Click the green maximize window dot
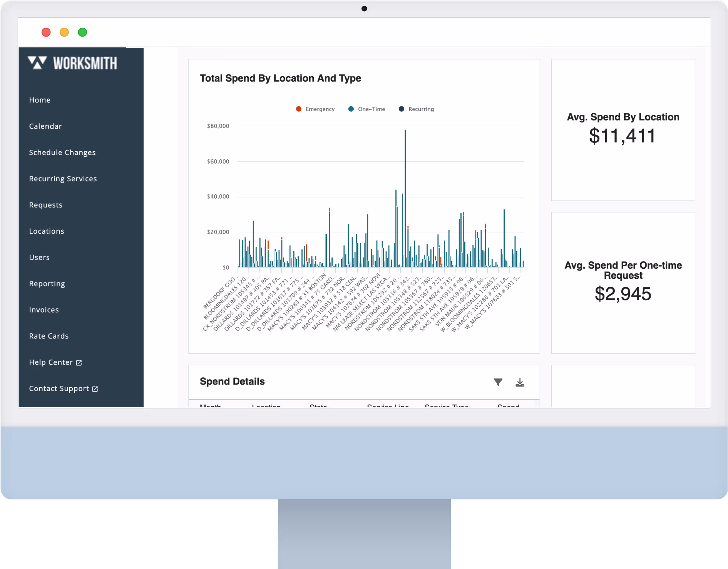This screenshot has height=569, width=728. click(x=82, y=32)
